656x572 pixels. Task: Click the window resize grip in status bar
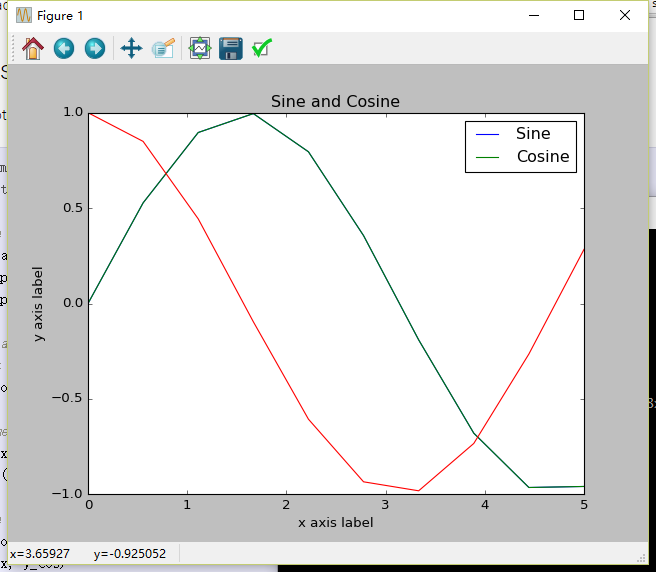[x=641, y=558]
